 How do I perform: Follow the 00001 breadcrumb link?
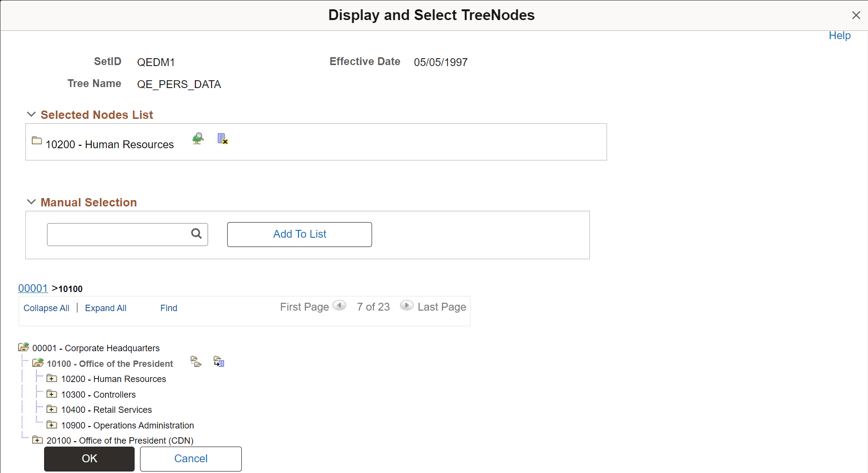32,288
